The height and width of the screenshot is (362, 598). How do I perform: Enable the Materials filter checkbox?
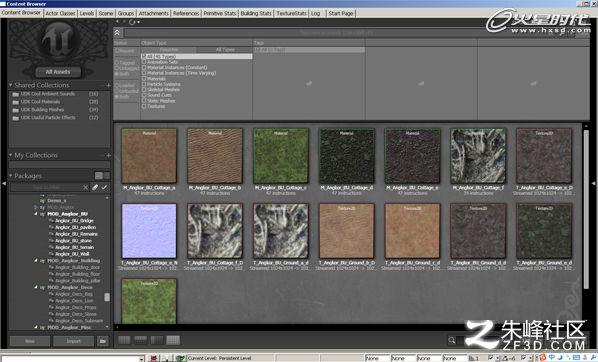[x=144, y=79]
